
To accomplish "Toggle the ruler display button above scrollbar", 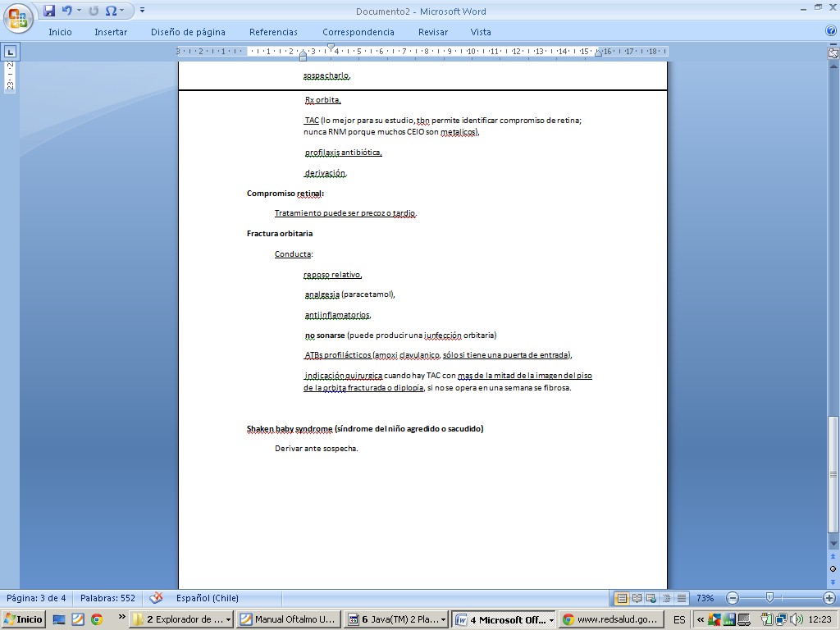I will tap(833, 52).
